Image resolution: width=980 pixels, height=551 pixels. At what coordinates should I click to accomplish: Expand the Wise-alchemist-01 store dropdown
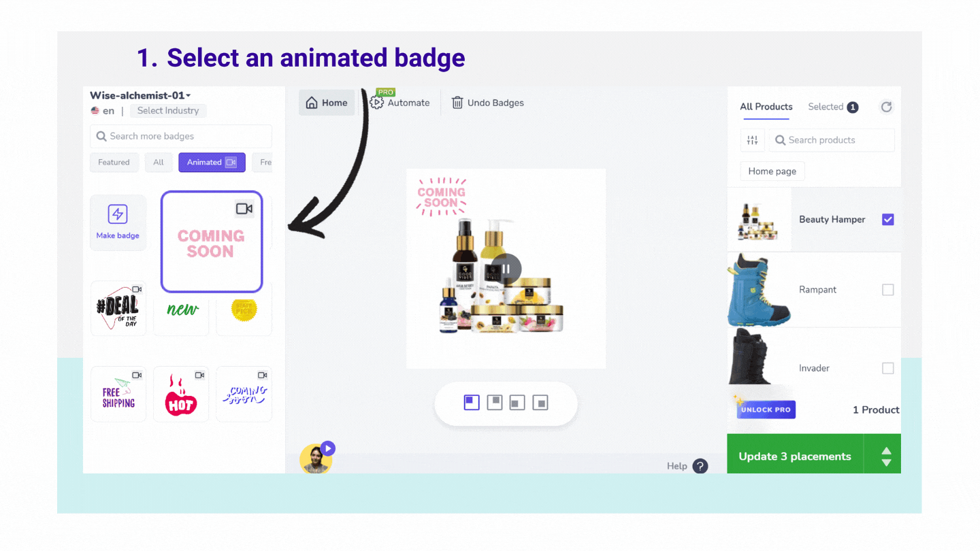[x=140, y=95]
